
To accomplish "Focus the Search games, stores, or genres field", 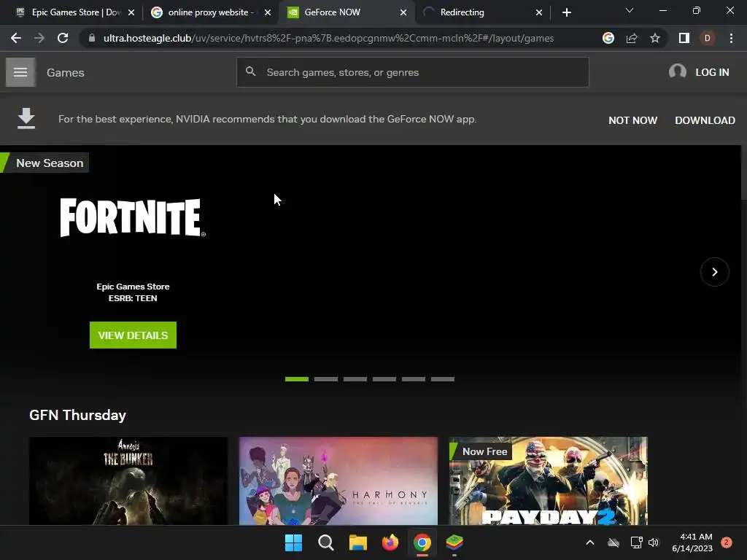I will pyautogui.click(x=413, y=72).
